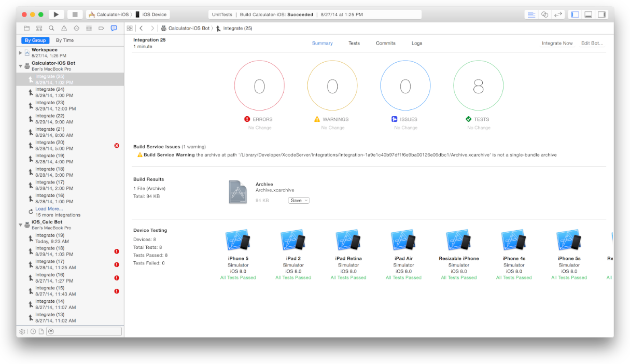This screenshot has height=364, width=630.
Task: Collapse the iOS_Calc Bot group
Action: pyautogui.click(x=21, y=225)
